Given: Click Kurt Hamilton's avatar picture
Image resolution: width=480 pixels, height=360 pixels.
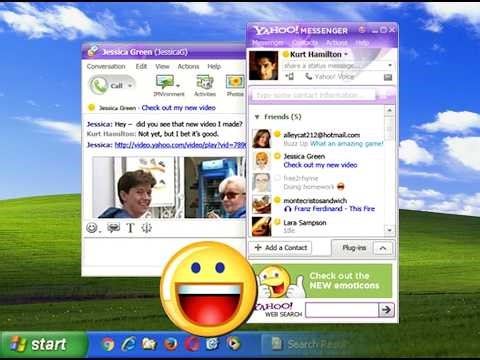Looking at the screenshot, I should point(263,65).
